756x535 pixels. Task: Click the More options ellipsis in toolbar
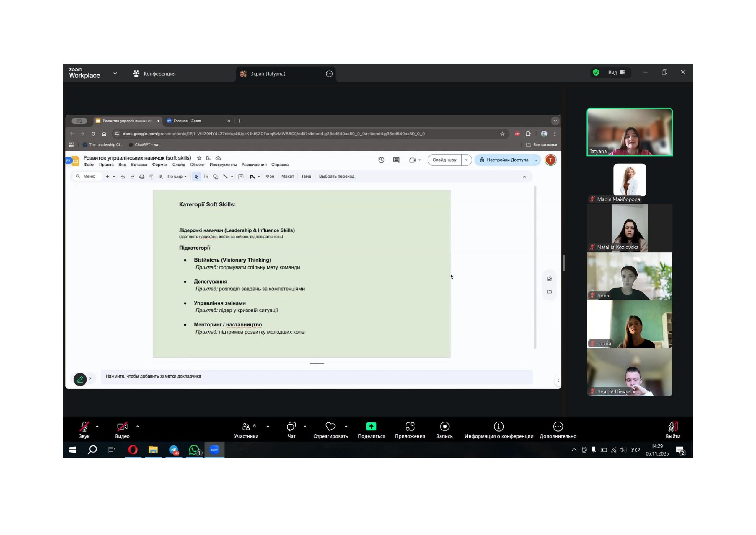(x=558, y=427)
